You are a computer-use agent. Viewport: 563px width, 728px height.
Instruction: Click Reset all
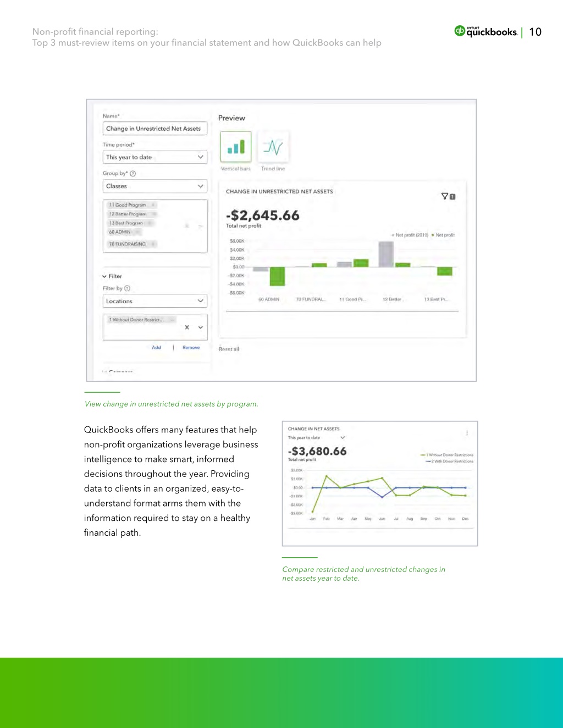[229, 349]
